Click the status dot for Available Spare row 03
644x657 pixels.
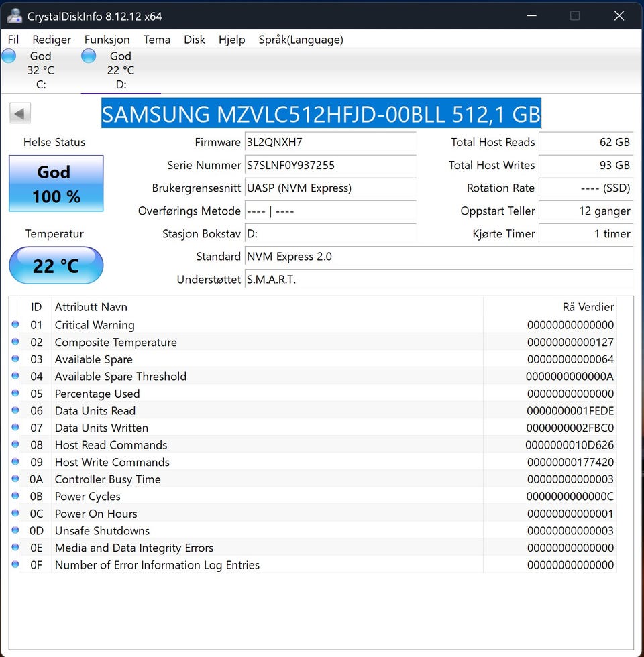15,359
